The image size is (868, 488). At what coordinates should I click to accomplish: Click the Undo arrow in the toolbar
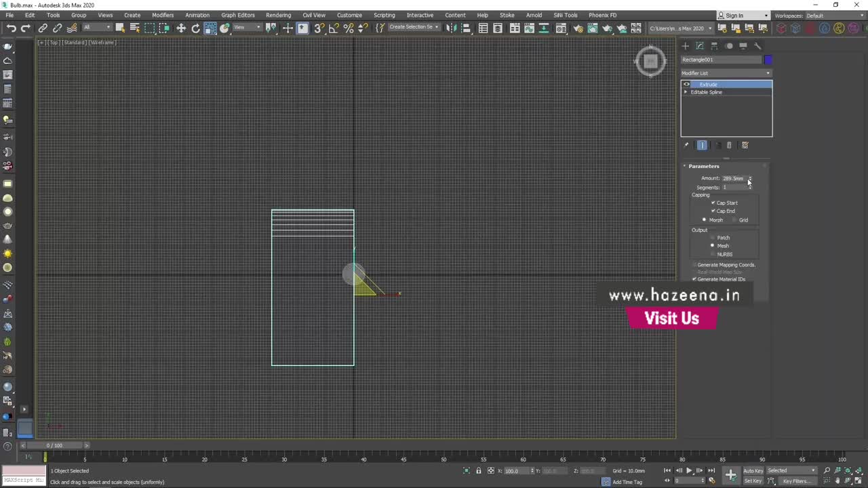(12, 28)
